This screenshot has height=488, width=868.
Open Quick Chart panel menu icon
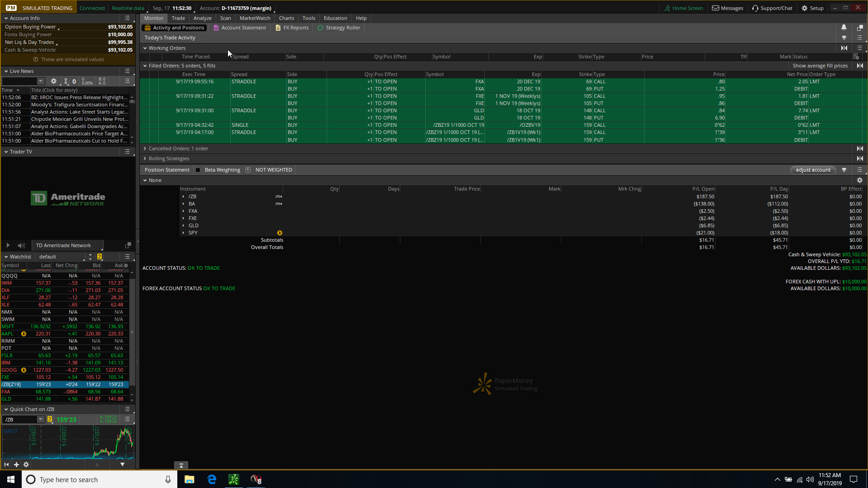coord(127,409)
